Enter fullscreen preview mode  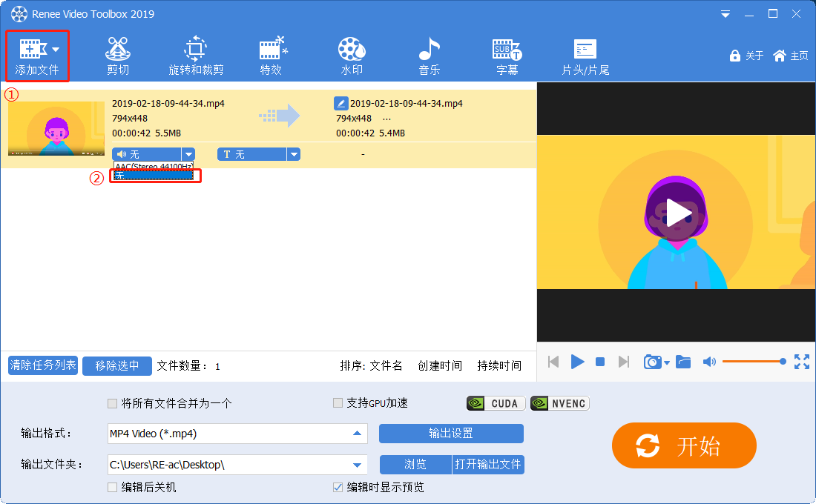[x=801, y=362]
